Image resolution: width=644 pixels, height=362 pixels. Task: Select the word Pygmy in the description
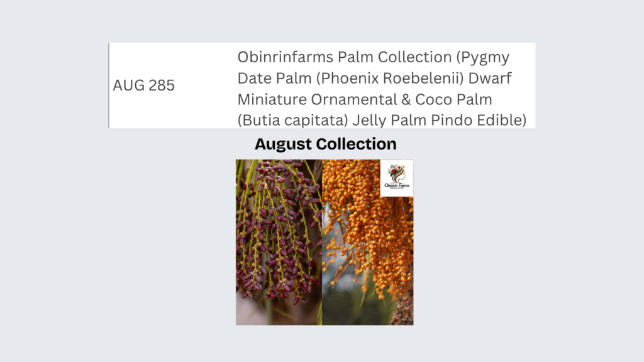point(486,58)
